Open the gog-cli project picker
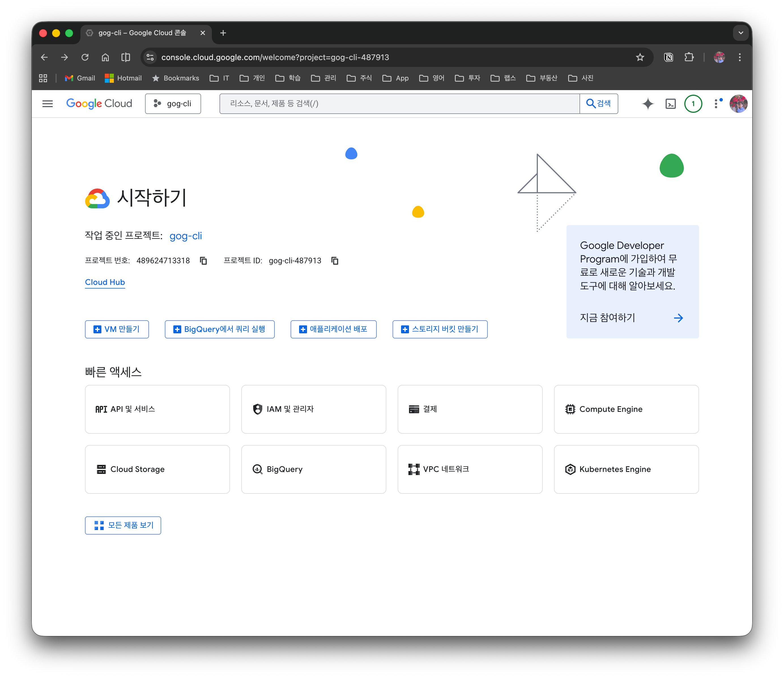The image size is (784, 678). [173, 103]
